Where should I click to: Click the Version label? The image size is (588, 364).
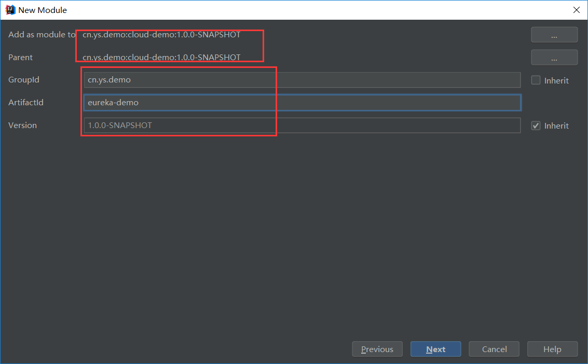click(22, 125)
